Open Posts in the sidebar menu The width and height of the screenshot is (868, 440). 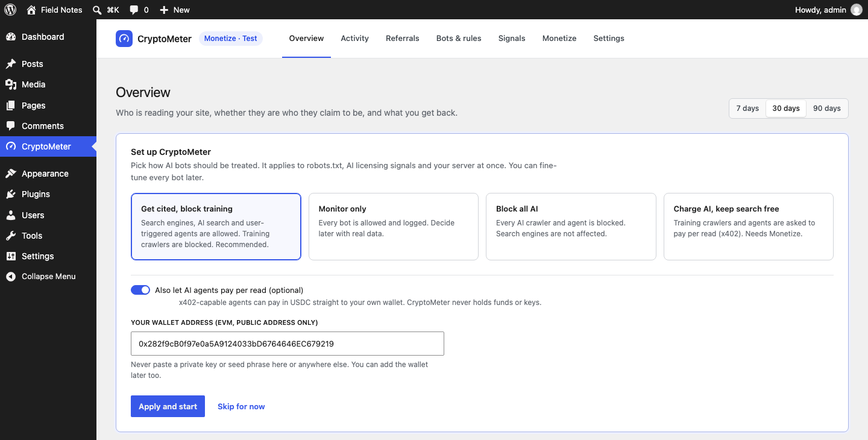point(48,64)
